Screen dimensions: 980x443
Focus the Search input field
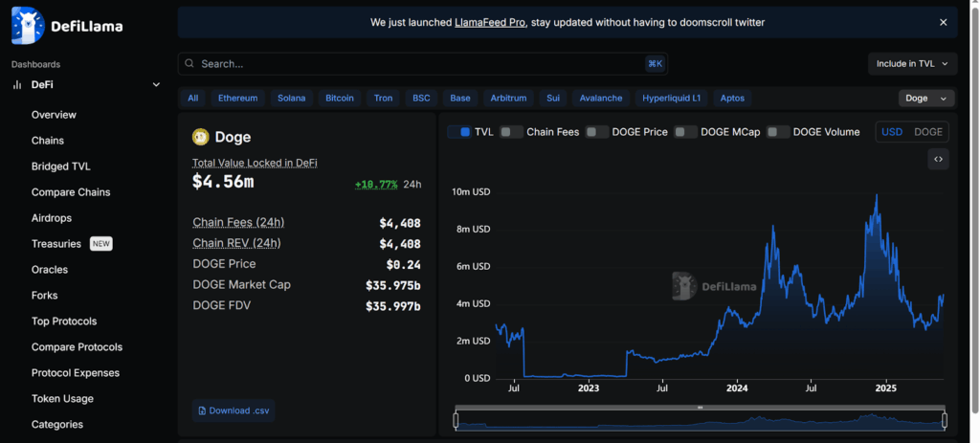click(422, 64)
